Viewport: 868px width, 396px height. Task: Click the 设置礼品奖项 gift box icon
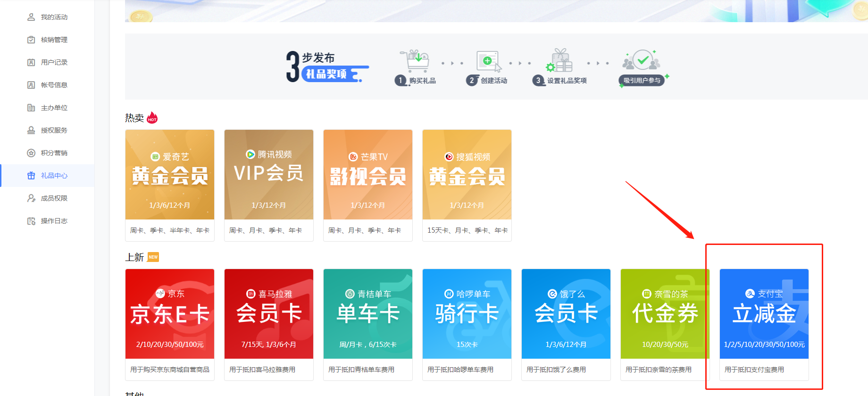tap(559, 60)
